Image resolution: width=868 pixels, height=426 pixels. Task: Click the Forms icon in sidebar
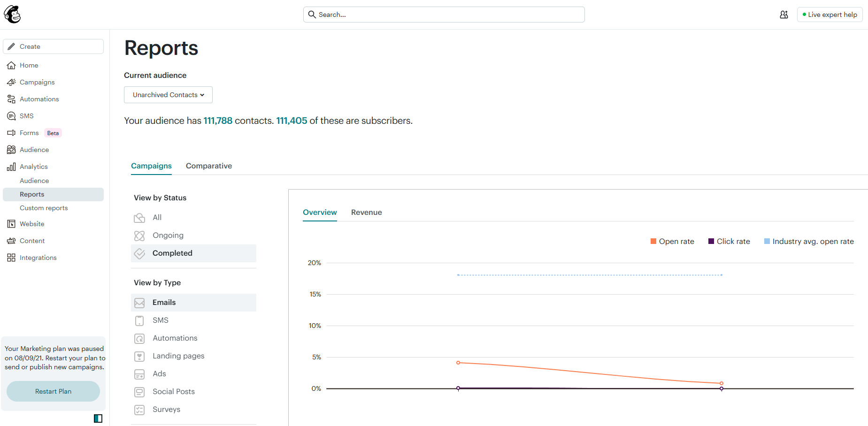(11, 133)
